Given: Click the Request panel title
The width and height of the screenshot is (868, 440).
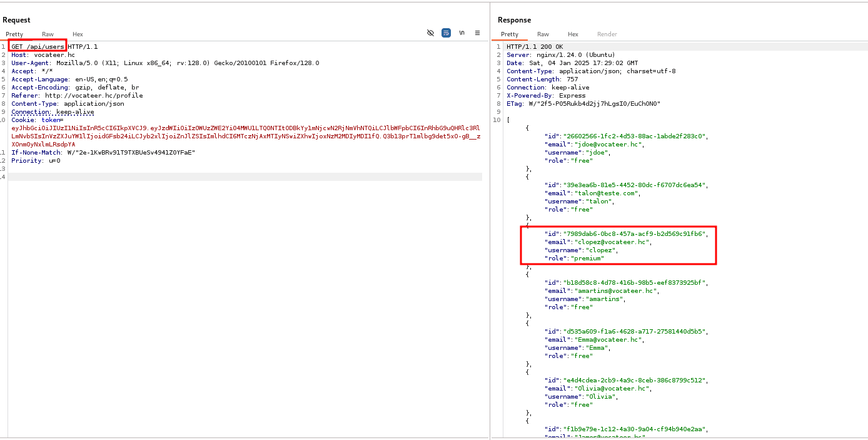Looking at the screenshot, I should point(16,20).
